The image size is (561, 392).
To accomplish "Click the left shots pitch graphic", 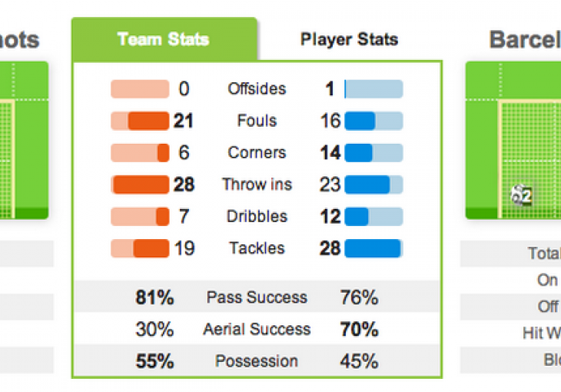I will pyautogui.click(x=23, y=138).
